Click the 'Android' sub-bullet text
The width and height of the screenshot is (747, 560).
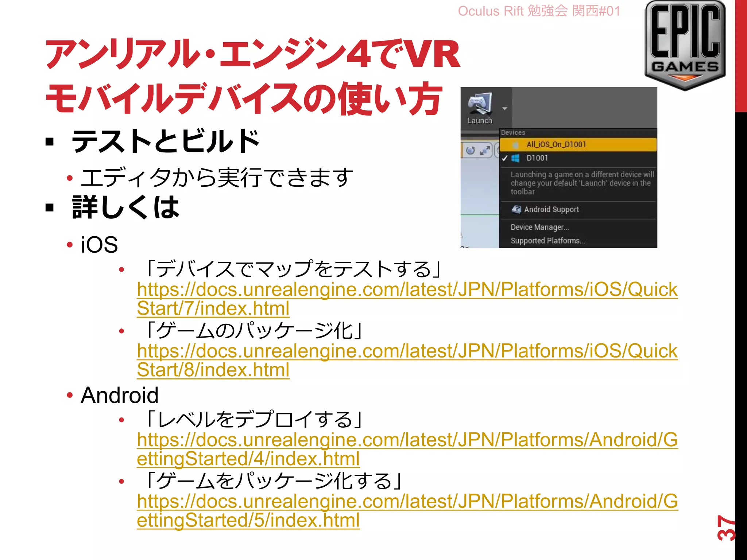(120, 395)
